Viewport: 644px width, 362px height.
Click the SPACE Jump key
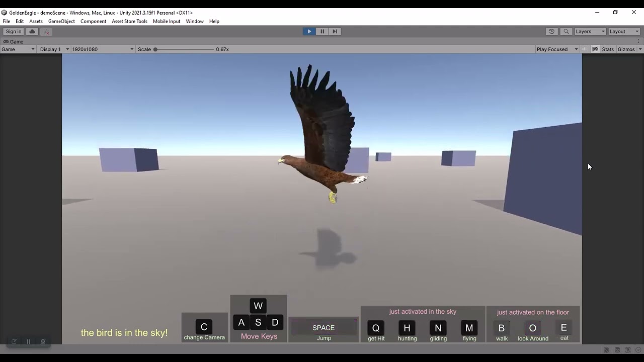coord(324,328)
